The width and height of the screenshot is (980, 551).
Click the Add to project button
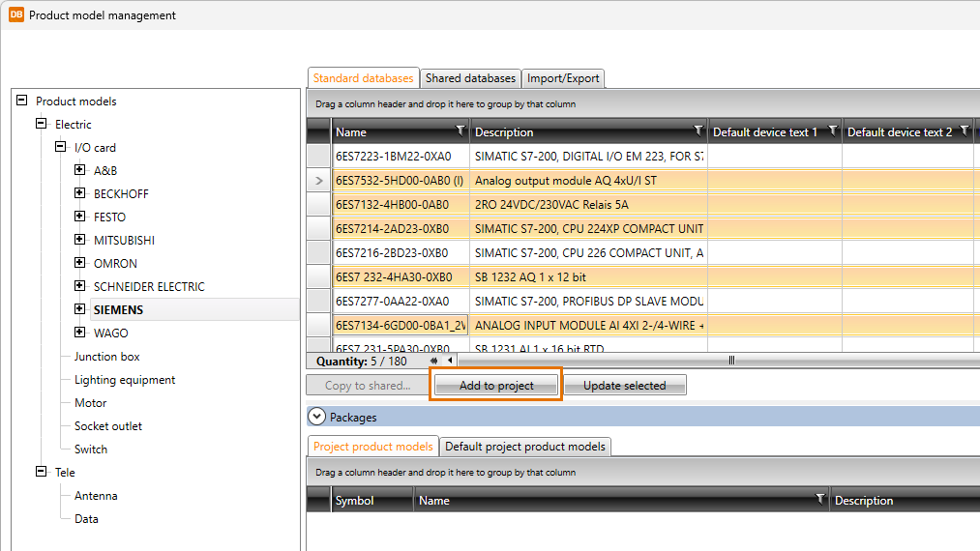(496, 385)
